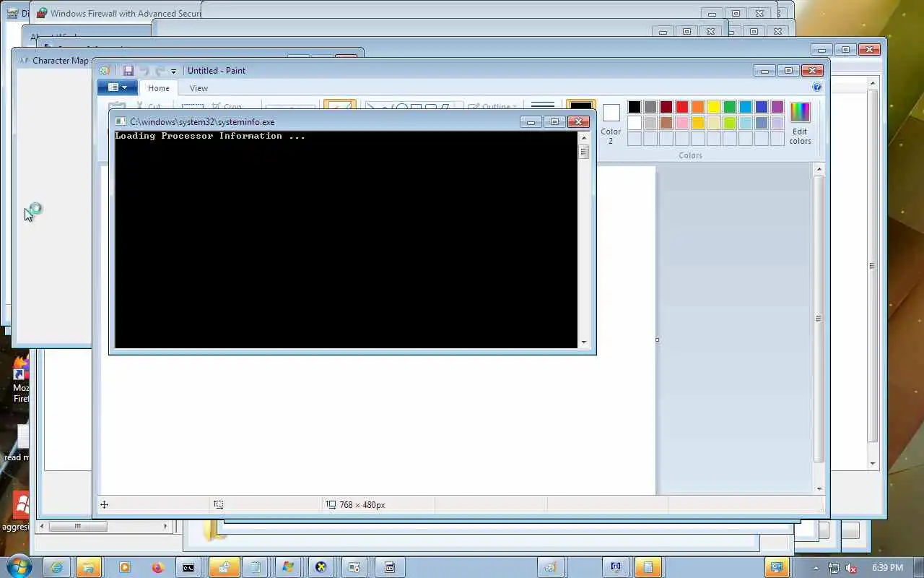Open Internet Explorer from the taskbar
This screenshot has width=924, height=578.
pyautogui.click(x=56, y=567)
